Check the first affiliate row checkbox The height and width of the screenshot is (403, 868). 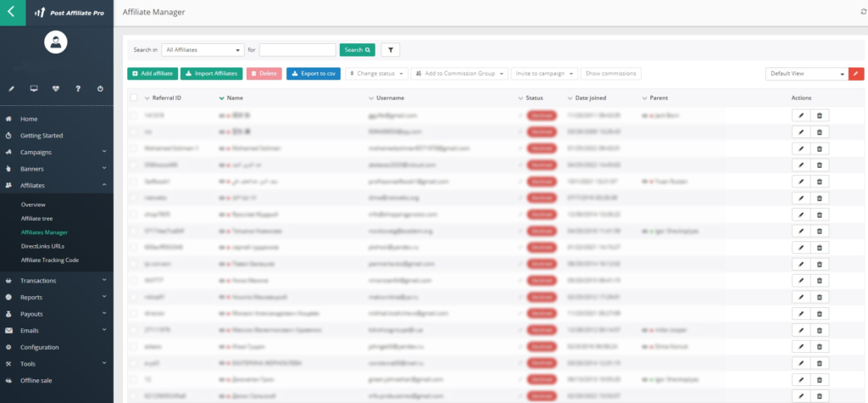click(x=134, y=115)
